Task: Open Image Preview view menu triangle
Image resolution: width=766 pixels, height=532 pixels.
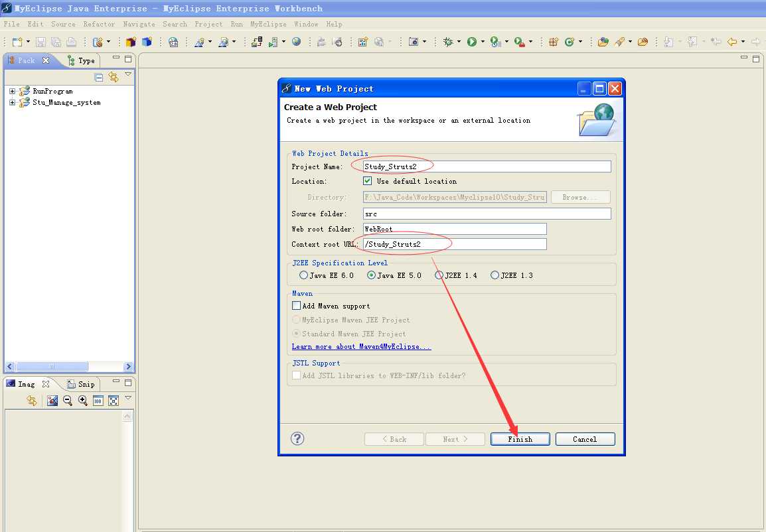Action: [x=128, y=398]
